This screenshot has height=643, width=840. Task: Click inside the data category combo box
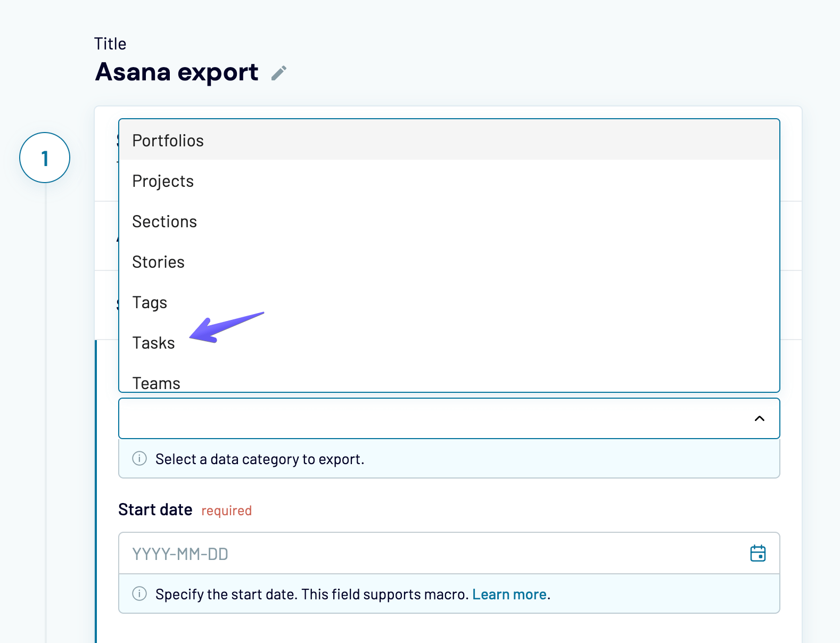pos(426,418)
